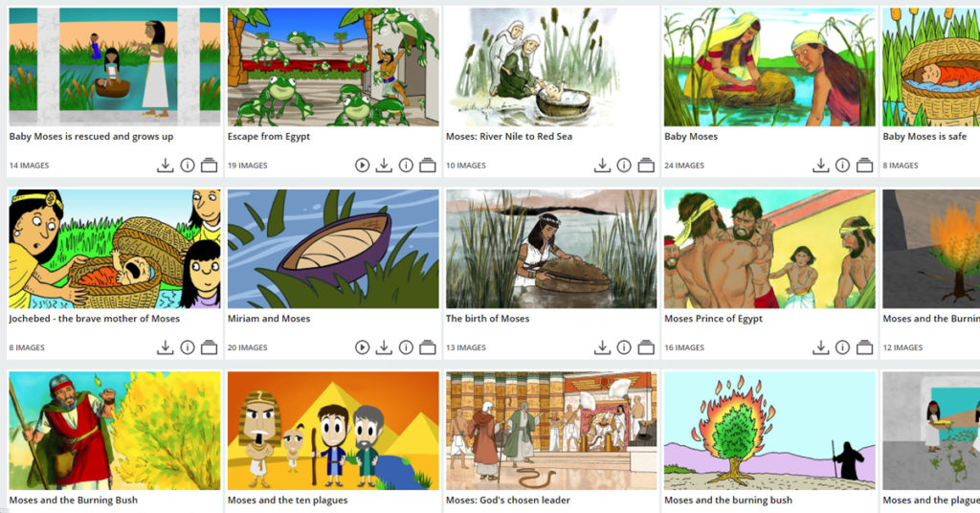Open info for The birth of Moses
Screen dimensions: 980x513
tap(624, 346)
